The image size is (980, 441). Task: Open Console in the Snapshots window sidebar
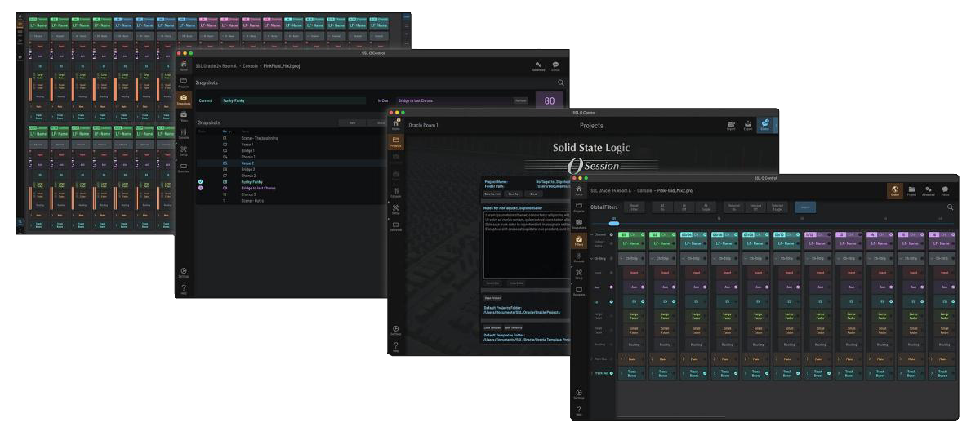[184, 134]
